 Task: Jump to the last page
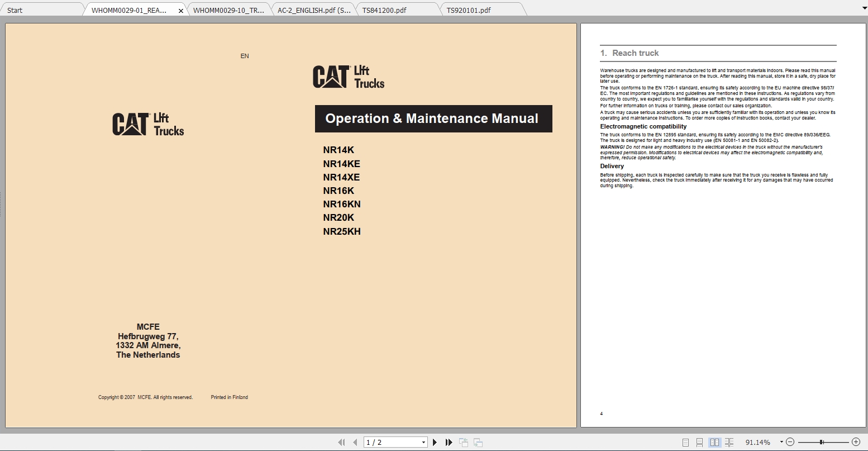click(x=449, y=441)
